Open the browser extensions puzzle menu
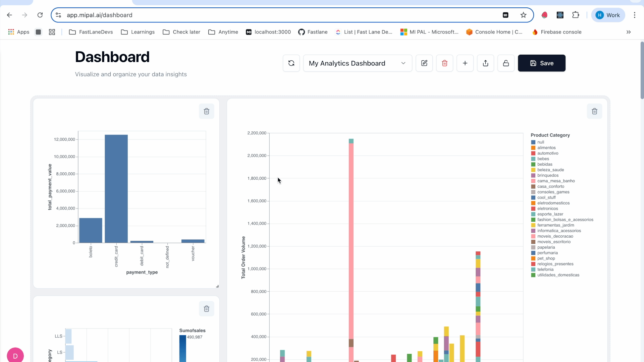This screenshot has height=362, width=644. click(576, 15)
